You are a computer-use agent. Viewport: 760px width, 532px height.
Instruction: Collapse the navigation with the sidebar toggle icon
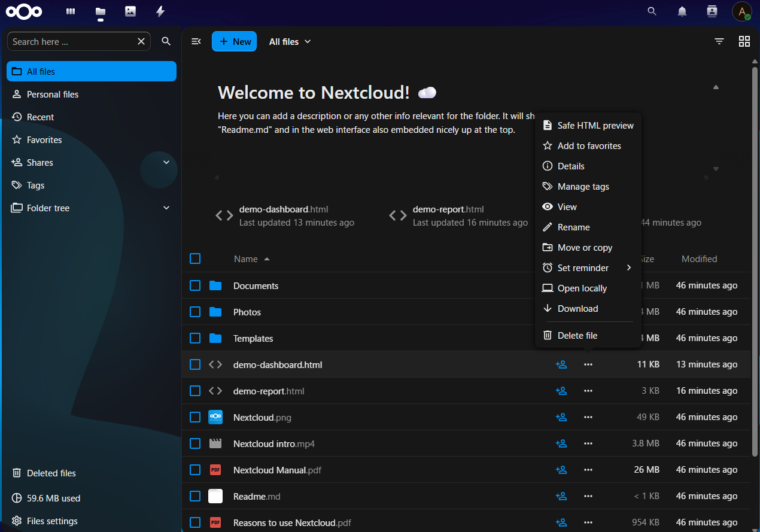point(196,41)
